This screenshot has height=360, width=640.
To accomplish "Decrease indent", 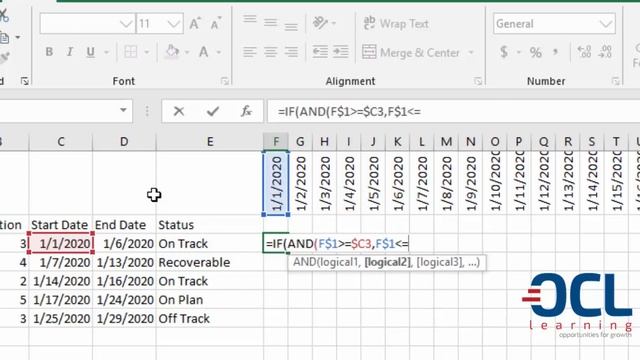I will 320,52.
